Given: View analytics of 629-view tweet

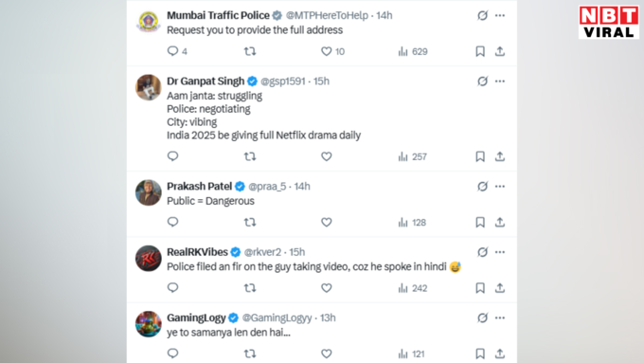Looking at the screenshot, I should click(x=413, y=51).
